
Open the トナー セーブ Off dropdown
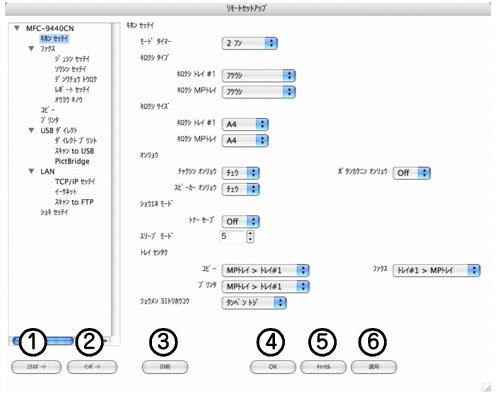(x=240, y=221)
